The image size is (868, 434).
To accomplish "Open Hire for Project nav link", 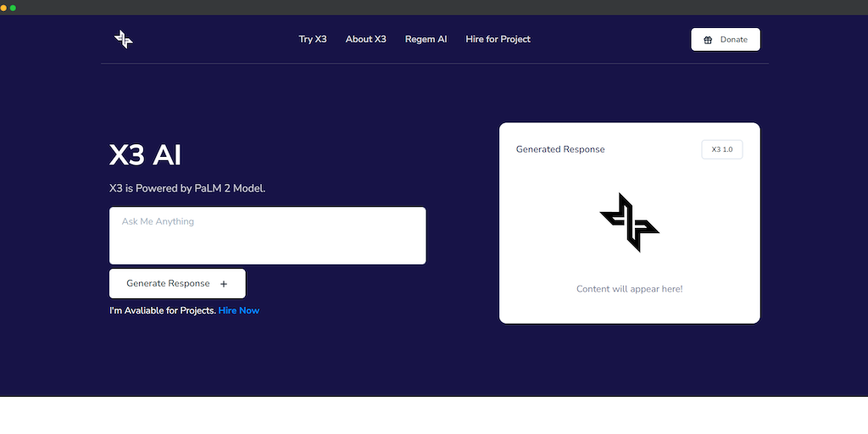I will [x=498, y=39].
